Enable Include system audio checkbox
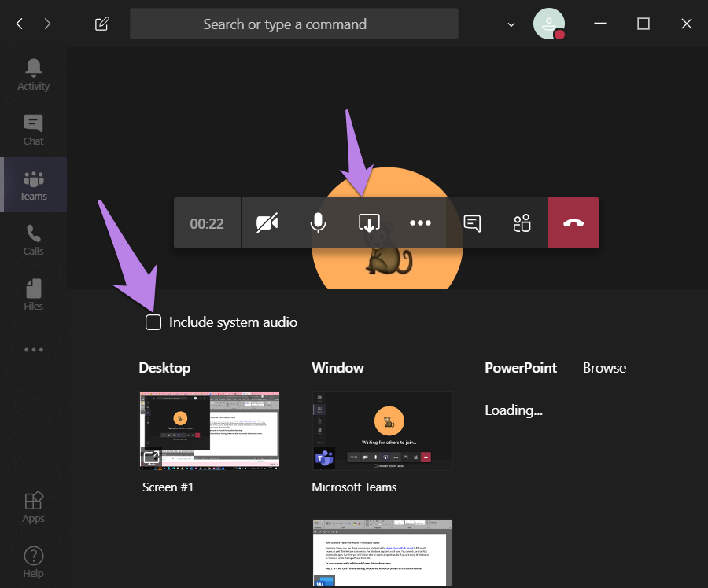The width and height of the screenshot is (708, 588). [153, 322]
